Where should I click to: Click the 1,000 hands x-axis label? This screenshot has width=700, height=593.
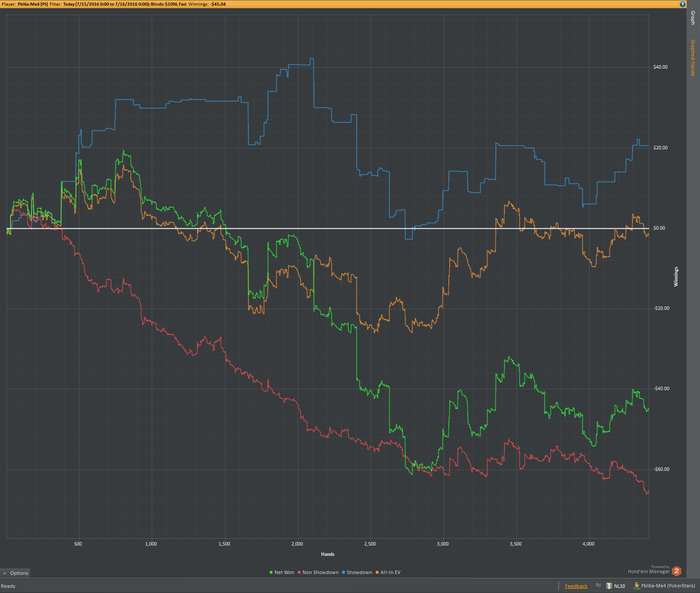pyautogui.click(x=151, y=544)
